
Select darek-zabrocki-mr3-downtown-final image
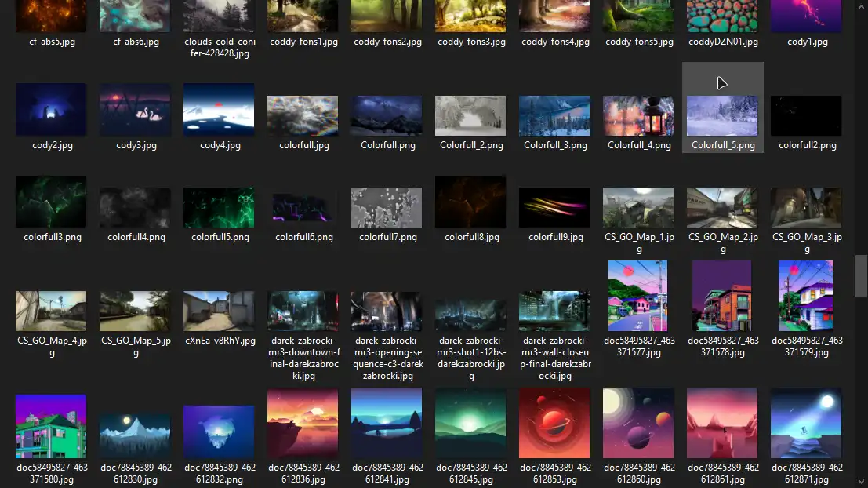303,311
